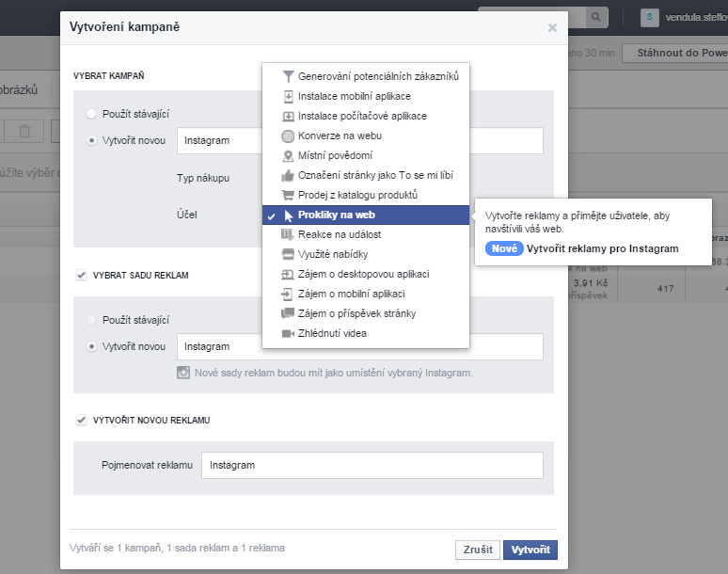The height and width of the screenshot is (574, 728).
Task: Click Stáhnout do Power button behind dialog
Action: (x=675, y=53)
